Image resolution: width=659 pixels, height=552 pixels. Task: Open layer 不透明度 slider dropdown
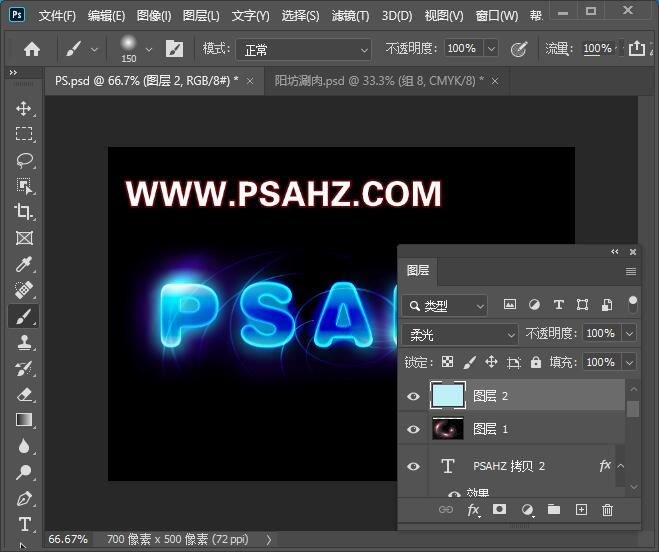click(x=629, y=333)
